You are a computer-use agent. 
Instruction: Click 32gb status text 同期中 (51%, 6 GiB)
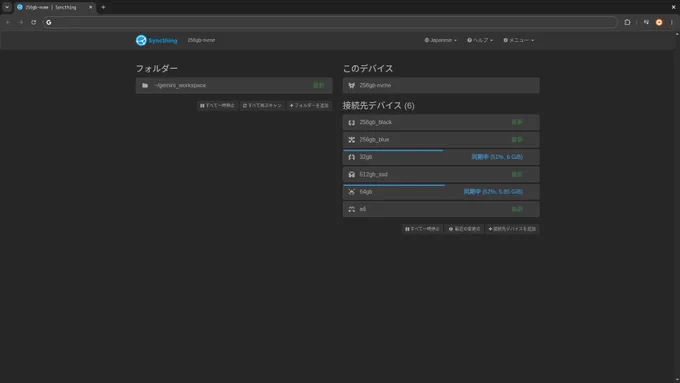[497, 157]
